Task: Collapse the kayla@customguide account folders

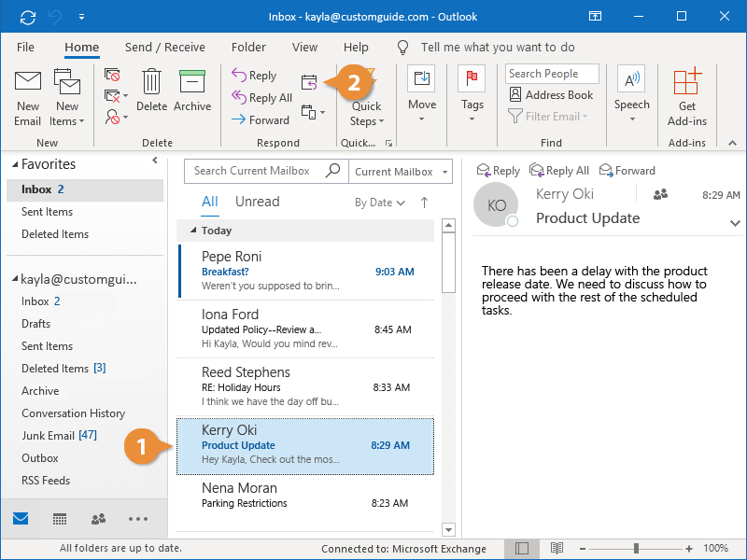Action: [15, 278]
